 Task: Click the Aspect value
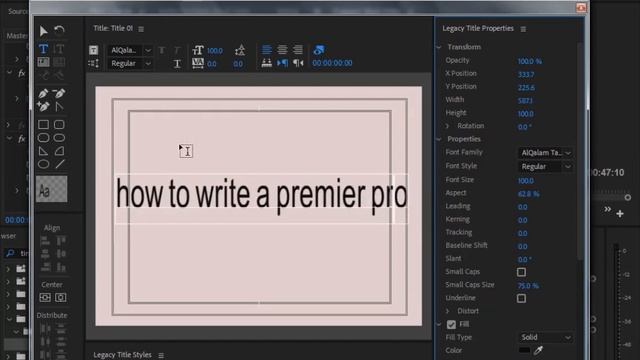tap(529, 194)
